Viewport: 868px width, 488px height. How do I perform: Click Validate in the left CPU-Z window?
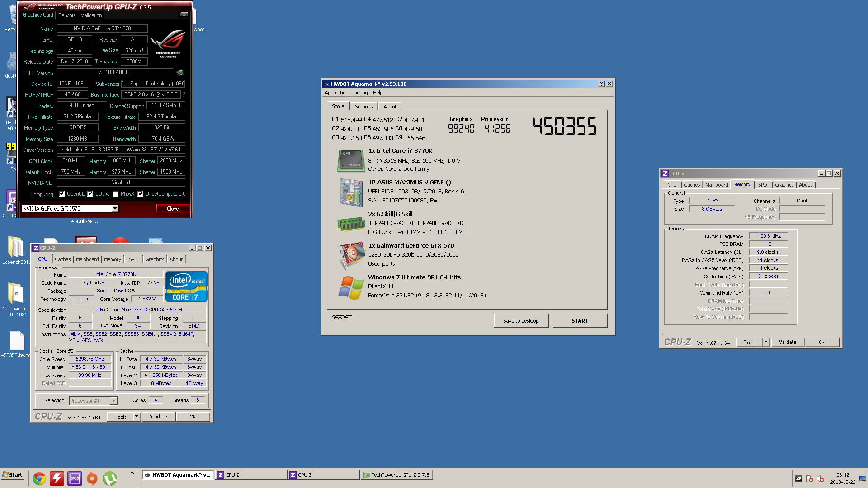tap(158, 417)
